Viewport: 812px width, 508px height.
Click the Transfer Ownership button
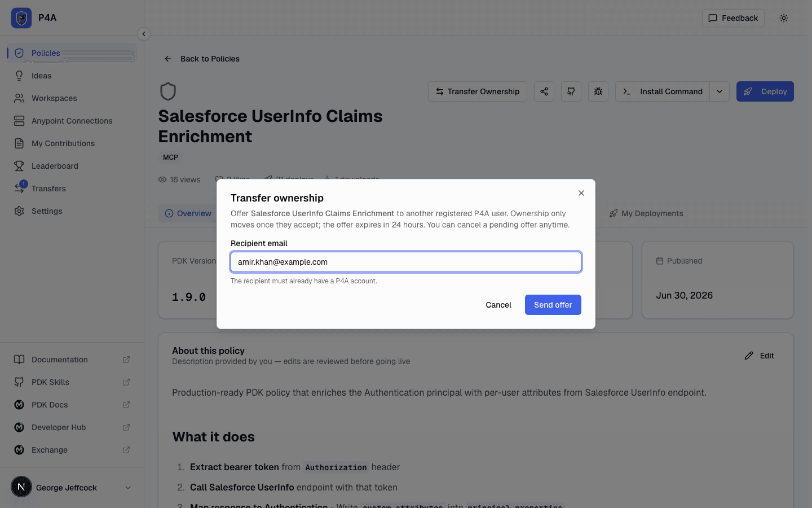(478, 91)
